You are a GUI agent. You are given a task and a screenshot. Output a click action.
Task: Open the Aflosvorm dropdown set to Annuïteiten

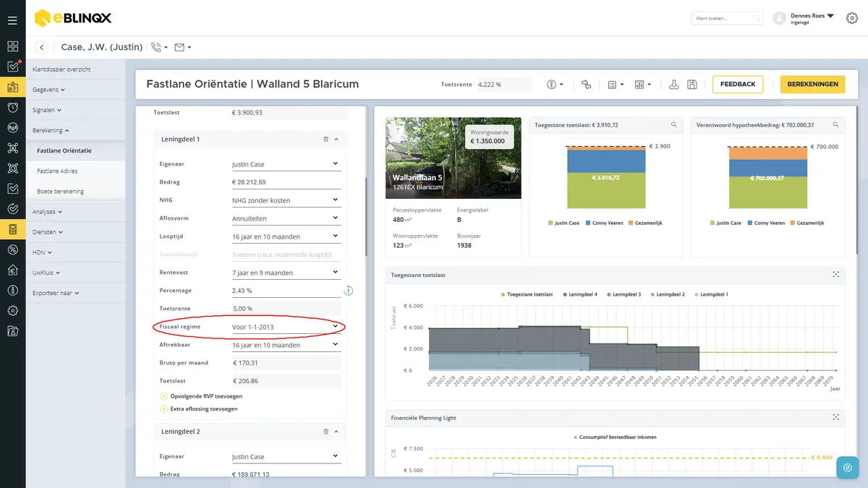coord(285,218)
